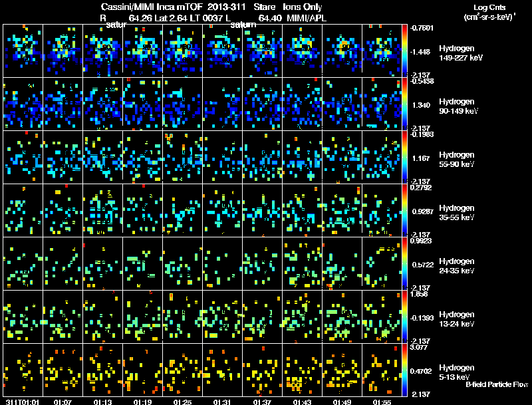Open the Hydrogen 24-35 keV panel at 01:31
532x405 pixels.
(x=222, y=263)
